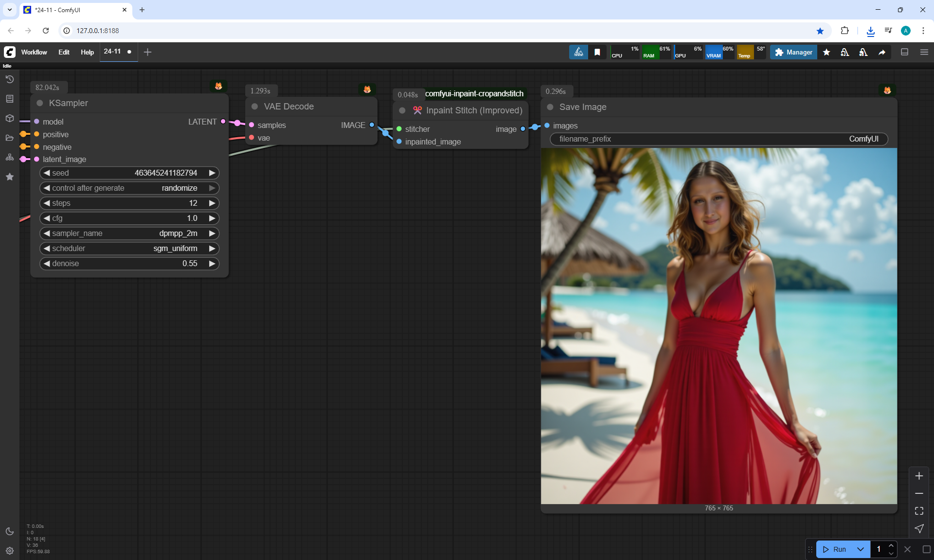Click the share arrow icon
Screen dimensions: 934x560
[882, 52]
